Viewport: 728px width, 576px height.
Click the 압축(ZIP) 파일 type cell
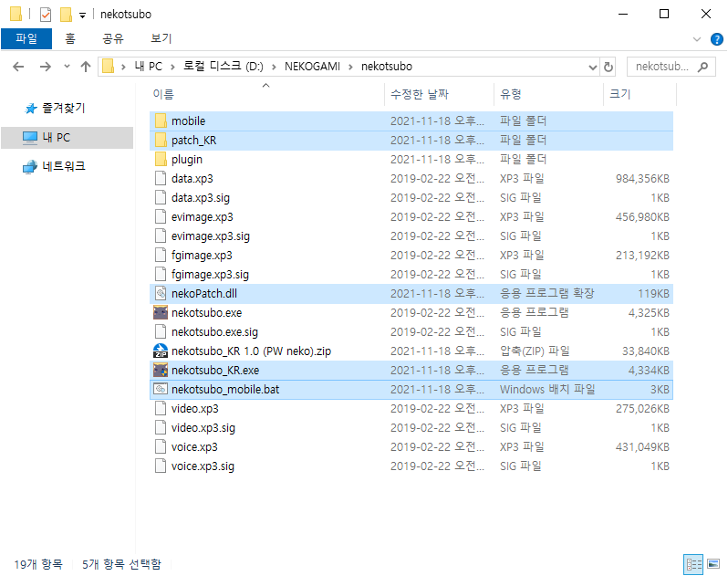click(535, 351)
